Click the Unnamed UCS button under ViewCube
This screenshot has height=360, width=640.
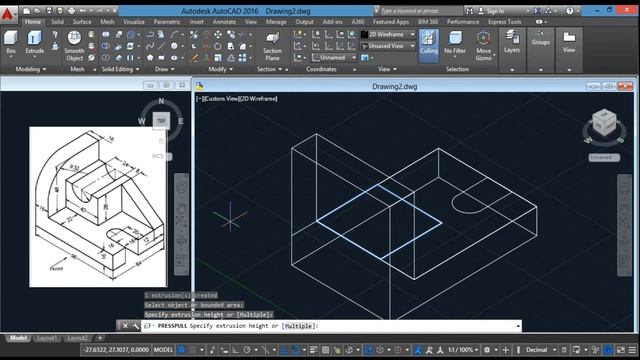pyautogui.click(x=604, y=157)
